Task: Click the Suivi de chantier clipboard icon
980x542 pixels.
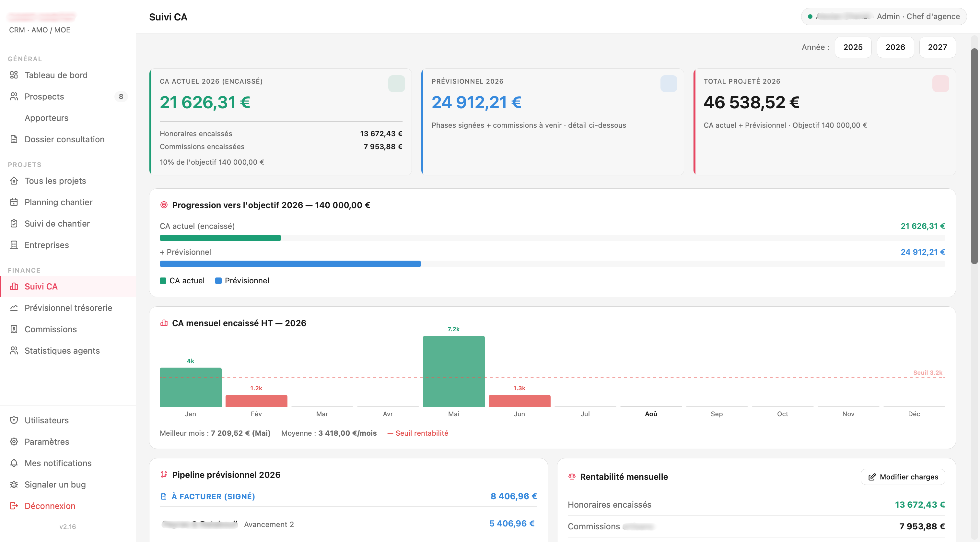Action: [x=14, y=223]
